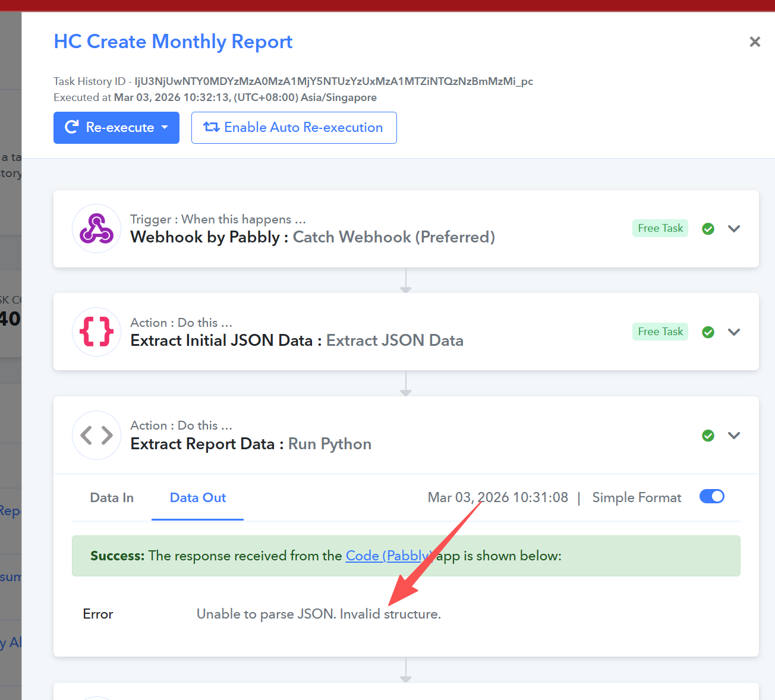
Task: Expand the Extract Initial JSON Data step
Action: 734,332
